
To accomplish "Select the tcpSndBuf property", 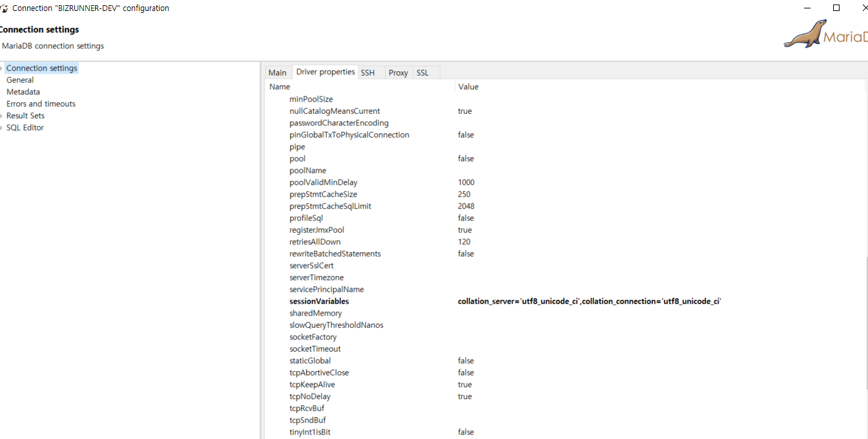I will click(307, 420).
